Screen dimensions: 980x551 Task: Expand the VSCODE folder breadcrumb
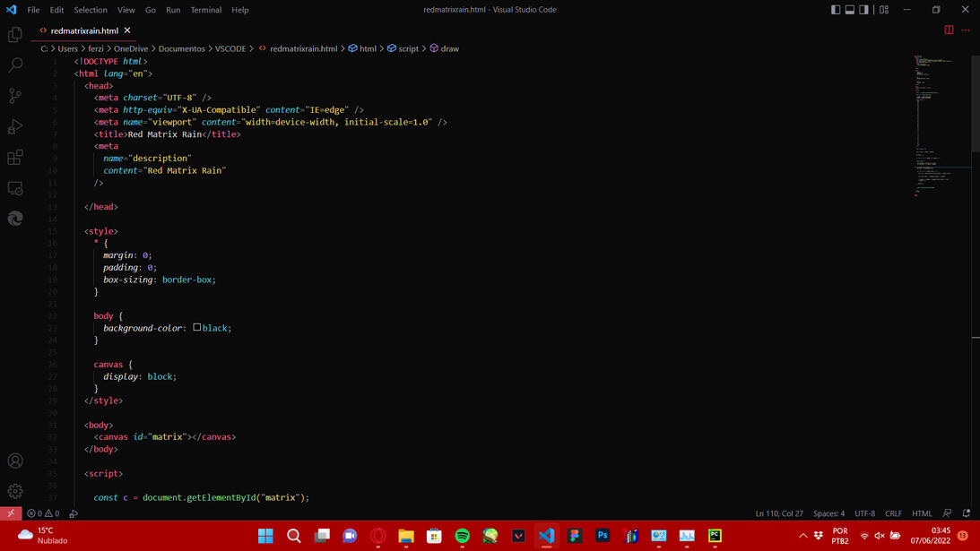(230, 48)
